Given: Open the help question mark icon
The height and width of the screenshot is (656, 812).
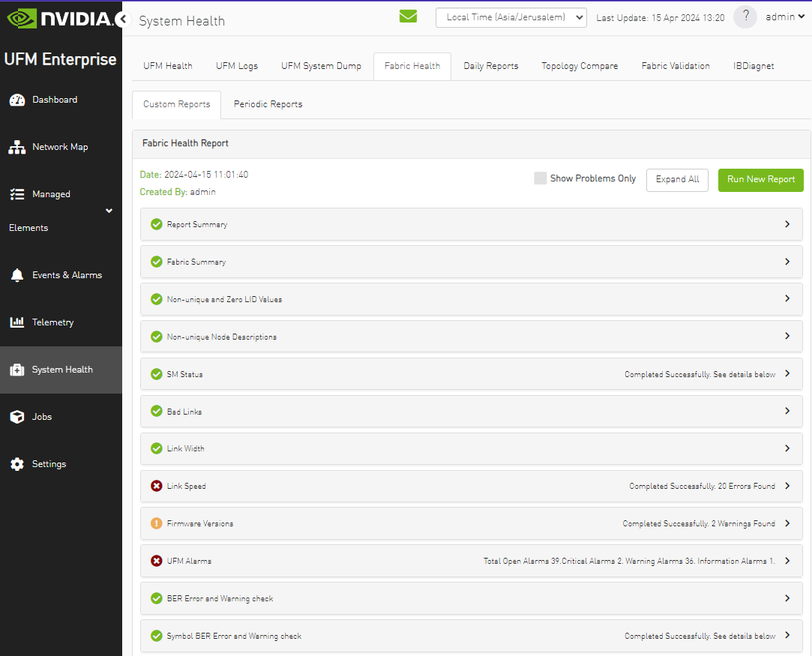Looking at the screenshot, I should pyautogui.click(x=745, y=17).
